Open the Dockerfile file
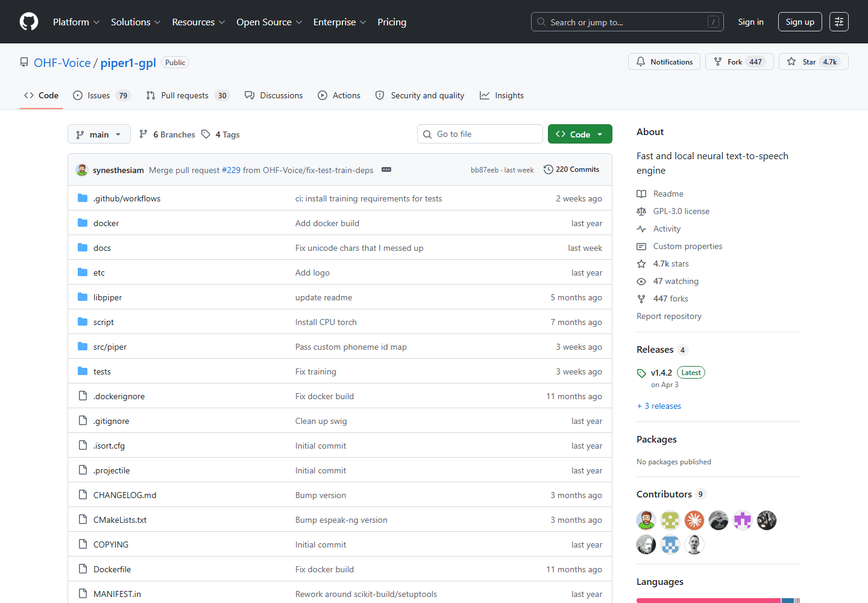 (112, 569)
